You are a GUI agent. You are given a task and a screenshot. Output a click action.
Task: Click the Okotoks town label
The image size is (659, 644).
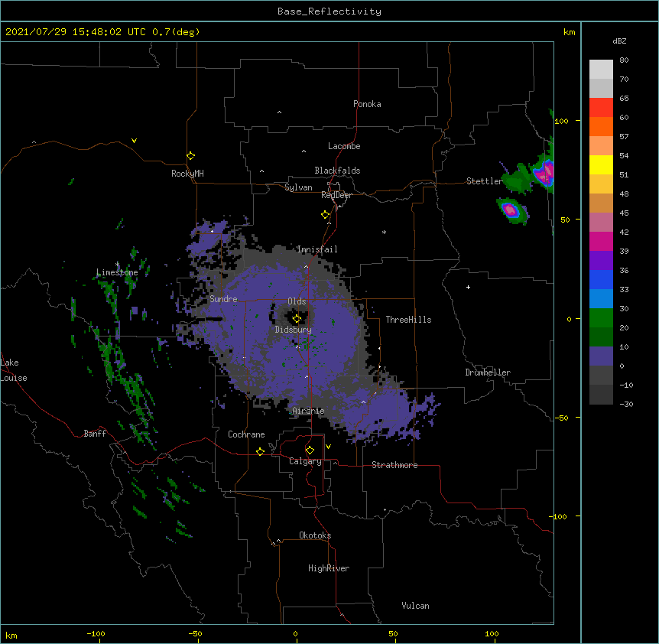(315, 535)
